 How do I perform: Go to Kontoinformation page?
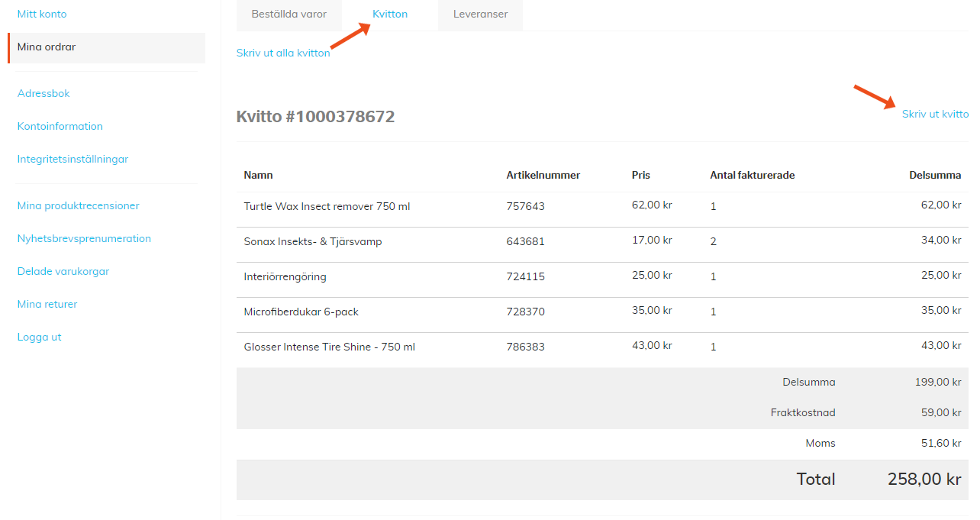tap(60, 126)
